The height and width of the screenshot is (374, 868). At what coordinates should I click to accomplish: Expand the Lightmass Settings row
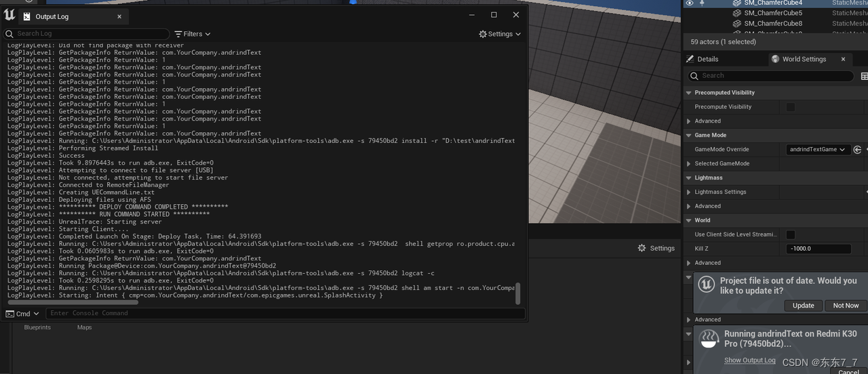pyautogui.click(x=689, y=192)
